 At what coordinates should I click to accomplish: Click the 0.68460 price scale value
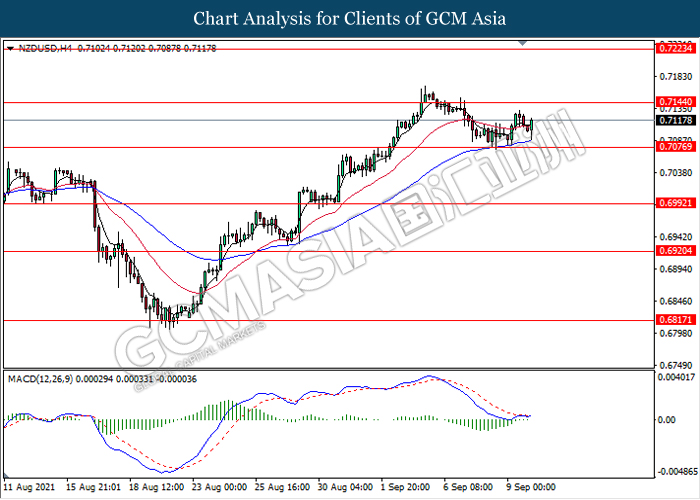(676, 301)
